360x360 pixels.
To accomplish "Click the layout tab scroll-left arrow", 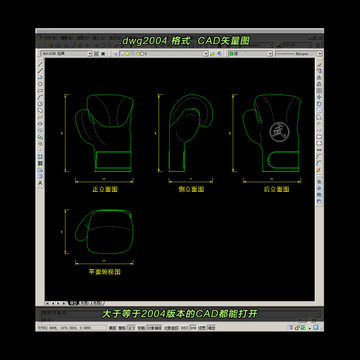I will (x=52, y=303).
